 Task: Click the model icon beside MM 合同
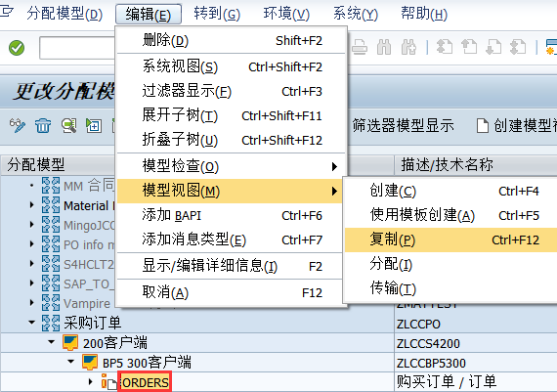(x=51, y=185)
